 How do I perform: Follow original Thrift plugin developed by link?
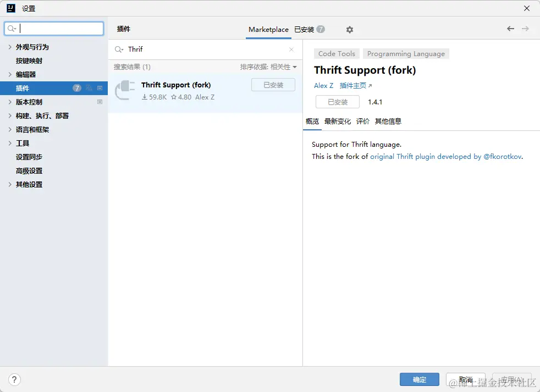(446, 156)
